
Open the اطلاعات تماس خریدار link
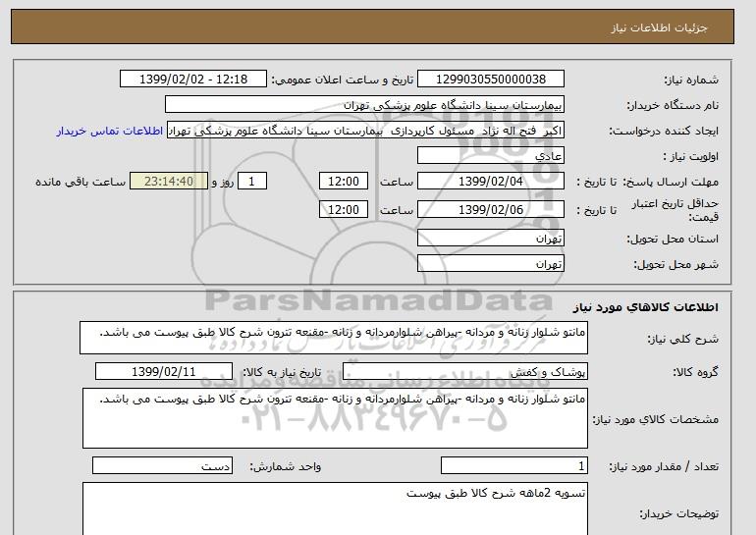coord(110,132)
